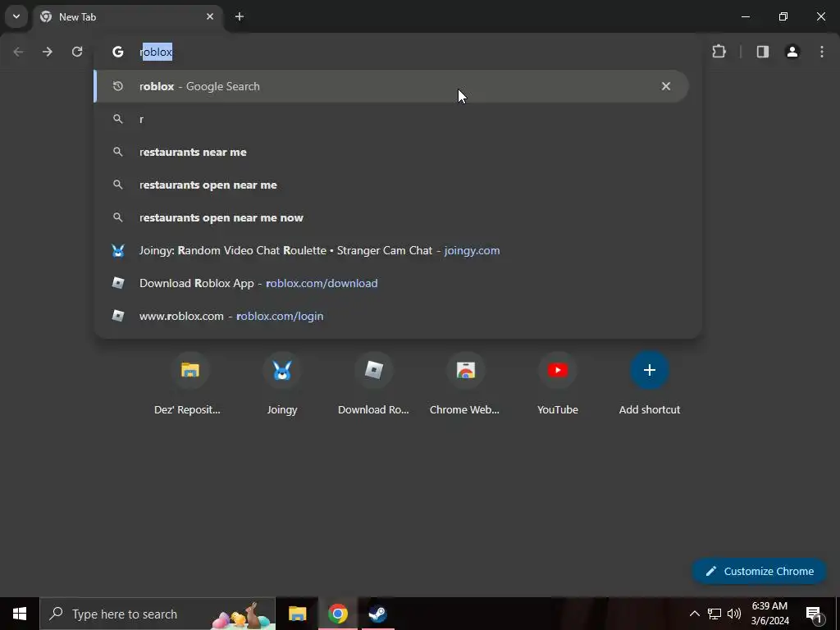
Task: Open network status tray icon
Action: 714,614
